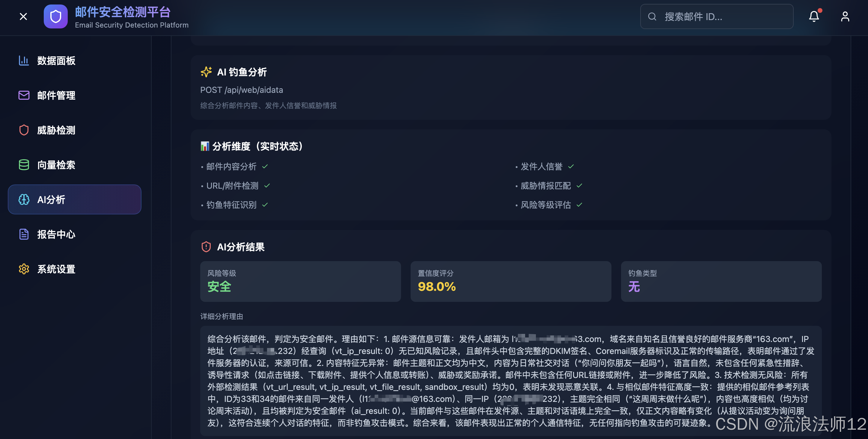The height and width of the screenshot is (439, 868).
Task: Open the 报告中心 menu item
Action: click(56, 234)
